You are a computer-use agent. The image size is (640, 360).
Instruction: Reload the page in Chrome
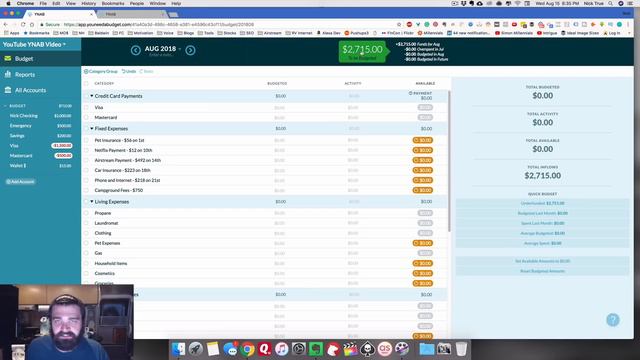coord(23,24)
